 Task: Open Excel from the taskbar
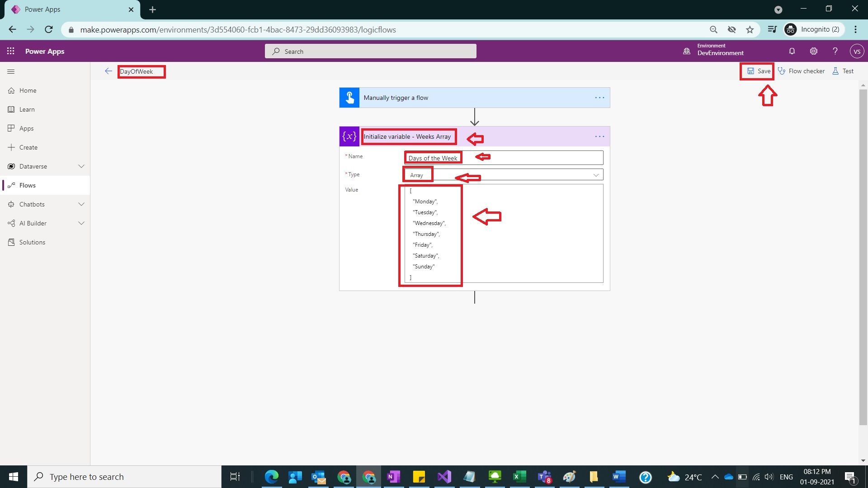(x=519, y=477)
